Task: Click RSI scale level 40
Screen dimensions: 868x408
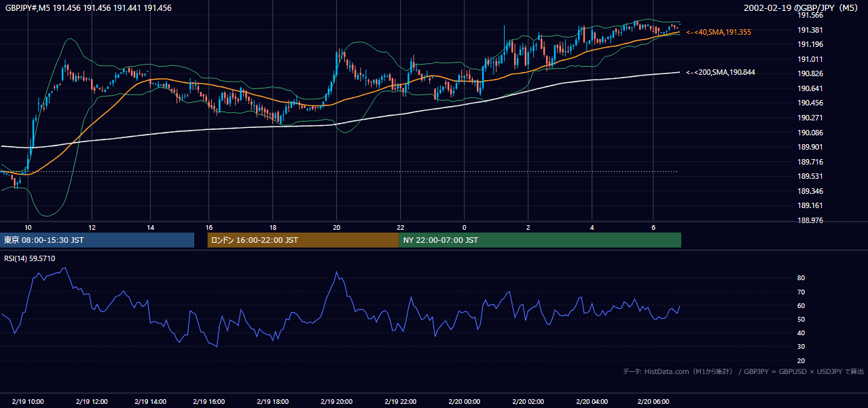Action: click(x=801, y=333)
